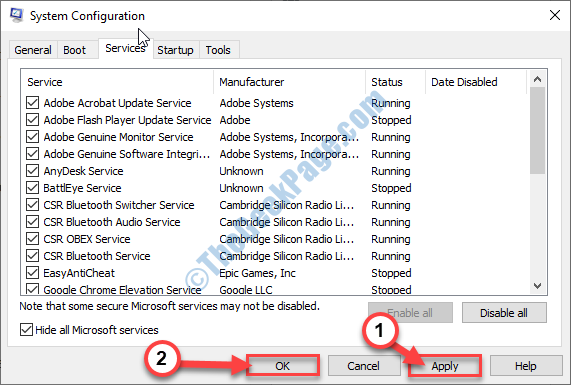Uncheck the BattlEye Service checkbox

pos(32,188)
